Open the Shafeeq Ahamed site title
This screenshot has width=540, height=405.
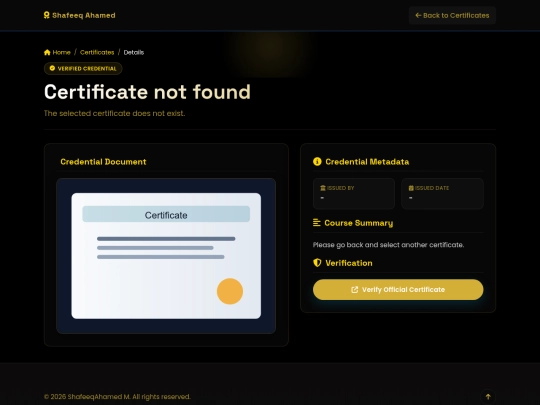coord(84,15)
